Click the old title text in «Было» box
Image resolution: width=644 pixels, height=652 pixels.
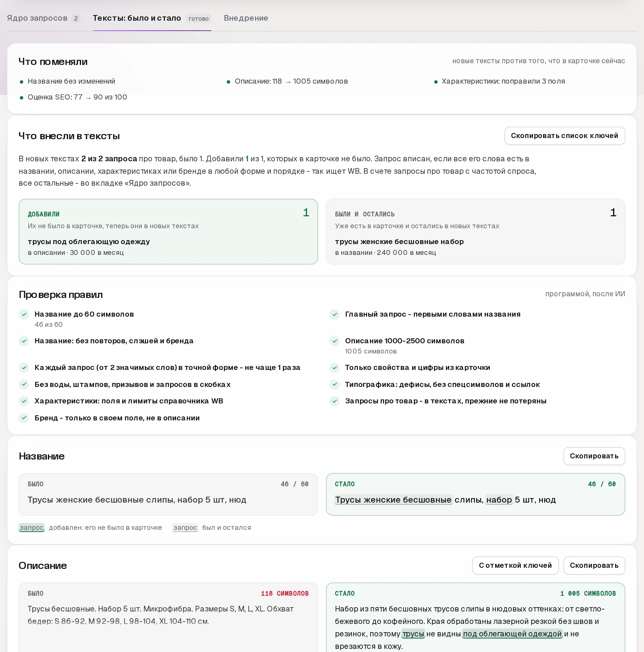[x=137, y=500]
